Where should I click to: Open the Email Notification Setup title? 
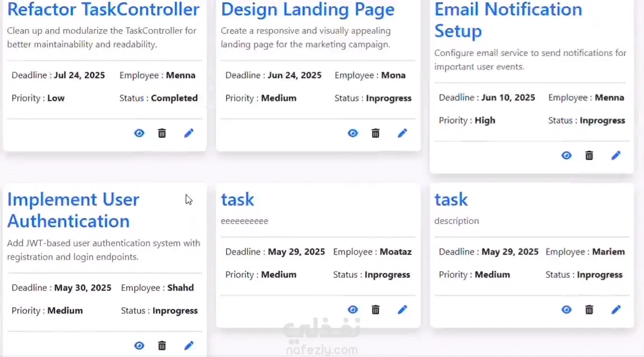(x=508, y=20)
